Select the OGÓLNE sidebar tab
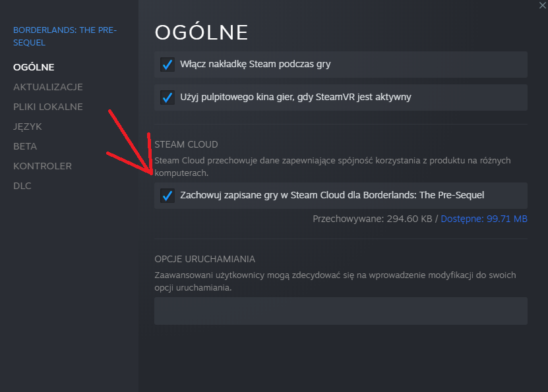This screenshot has width=548, height=392. coord(34,67)
